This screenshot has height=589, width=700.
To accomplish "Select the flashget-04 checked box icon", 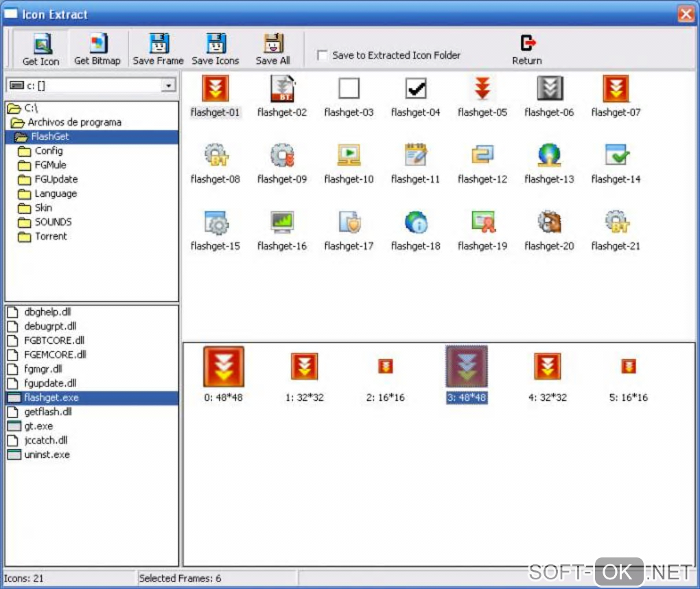I will (416, 96).
